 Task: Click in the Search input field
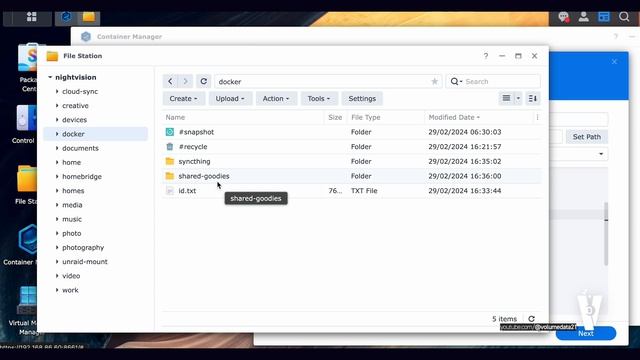[501, 82]
